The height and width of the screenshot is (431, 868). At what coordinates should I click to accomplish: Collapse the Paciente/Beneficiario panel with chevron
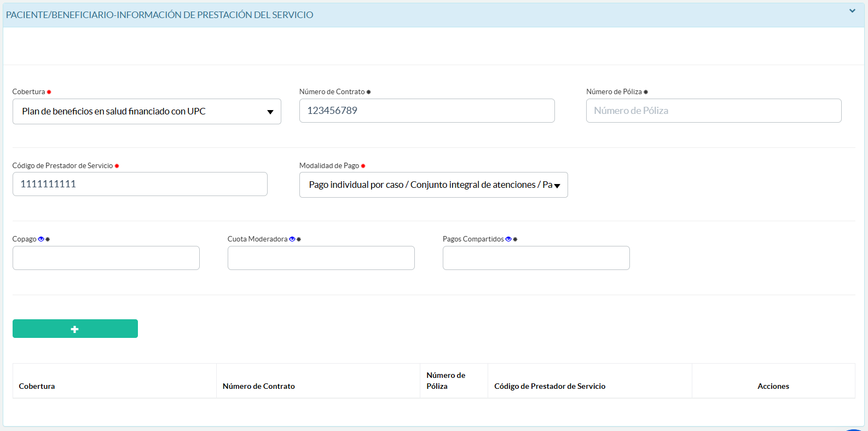tap(852, 11)
